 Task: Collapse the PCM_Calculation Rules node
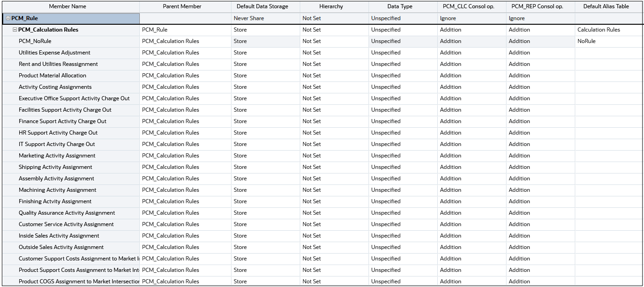[x=15, y=30]
